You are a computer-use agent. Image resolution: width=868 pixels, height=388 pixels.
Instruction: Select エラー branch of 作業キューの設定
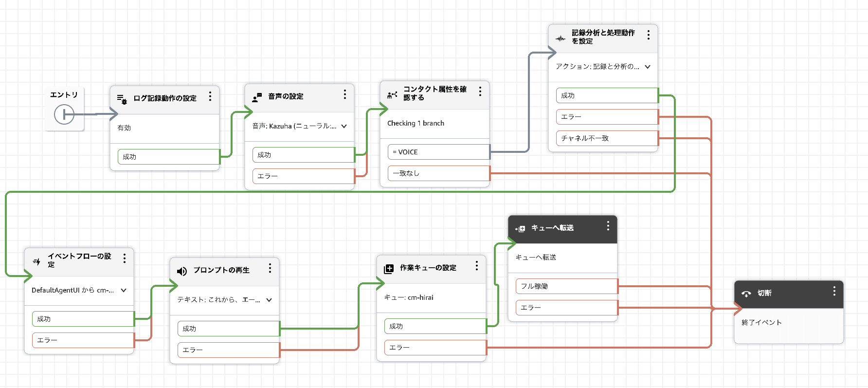click(x=435, y=348)
